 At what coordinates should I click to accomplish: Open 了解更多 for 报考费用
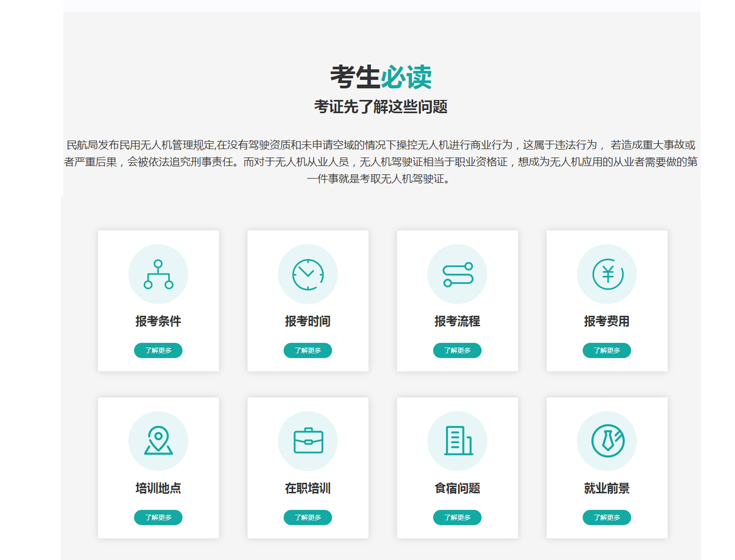[x=607, y=350]
